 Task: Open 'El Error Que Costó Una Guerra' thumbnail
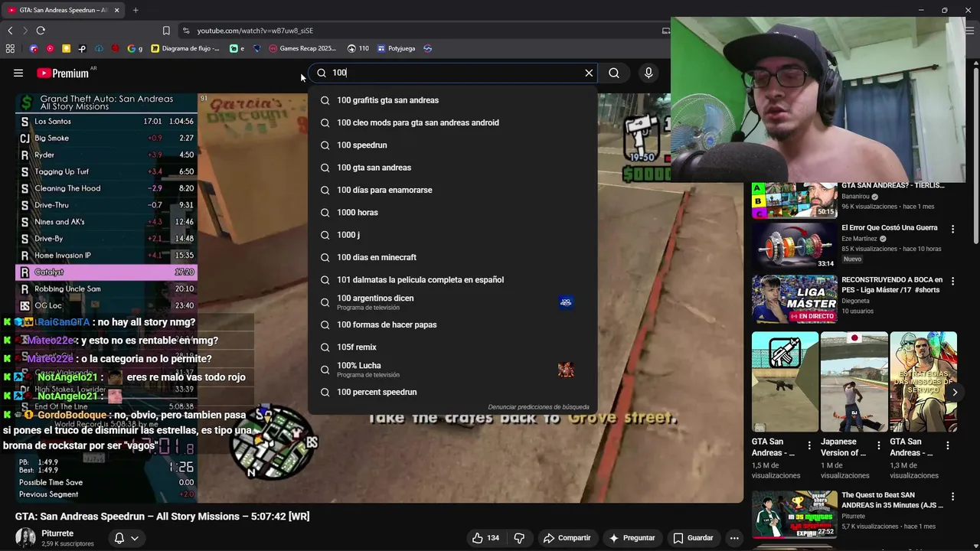tap(794, 246)
